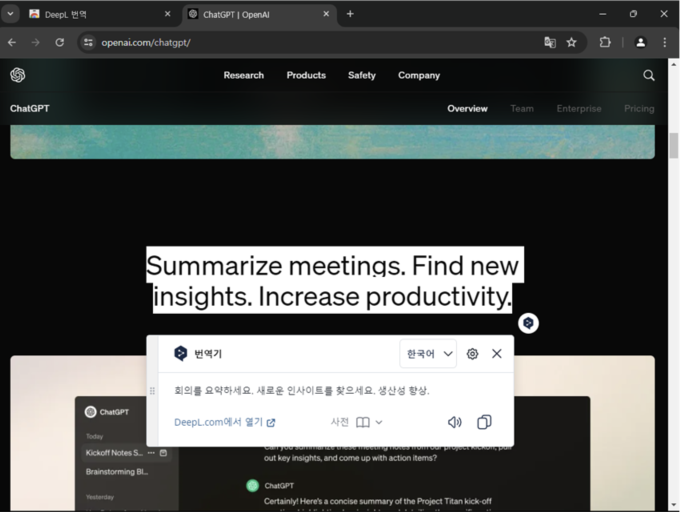Click archive icon beside Kickoff Notes
Screen dimensions: 680x512
tap(163, 453)
